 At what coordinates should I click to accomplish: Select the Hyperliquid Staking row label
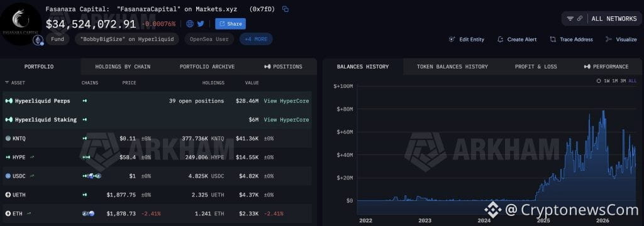pos(45,120)
